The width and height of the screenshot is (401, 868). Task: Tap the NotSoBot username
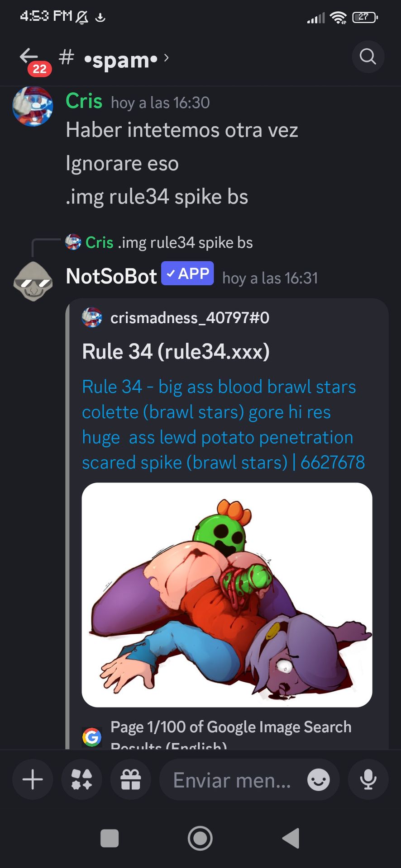click(111, 276)
